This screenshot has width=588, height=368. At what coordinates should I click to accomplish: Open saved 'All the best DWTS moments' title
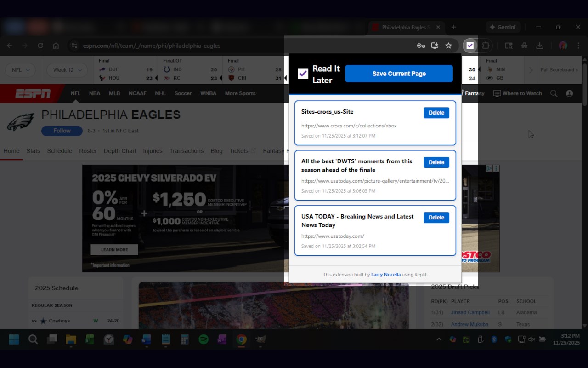356,166
